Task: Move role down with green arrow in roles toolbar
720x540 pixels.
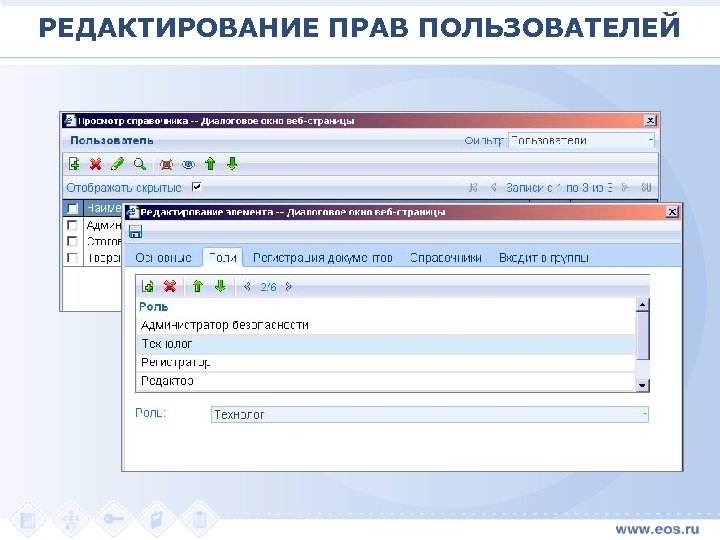Action: (x=220, y=287)
